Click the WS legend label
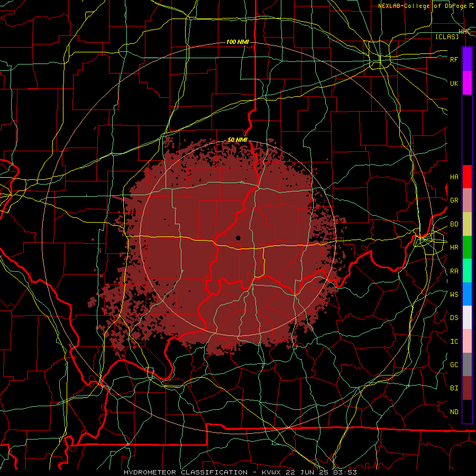The image size is (476, 476). click(454, 295)
